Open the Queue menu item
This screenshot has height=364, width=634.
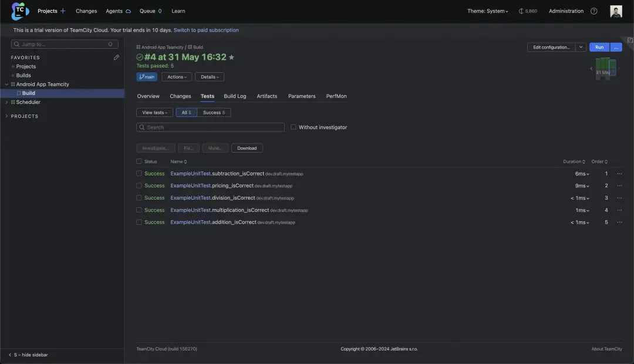150,11
